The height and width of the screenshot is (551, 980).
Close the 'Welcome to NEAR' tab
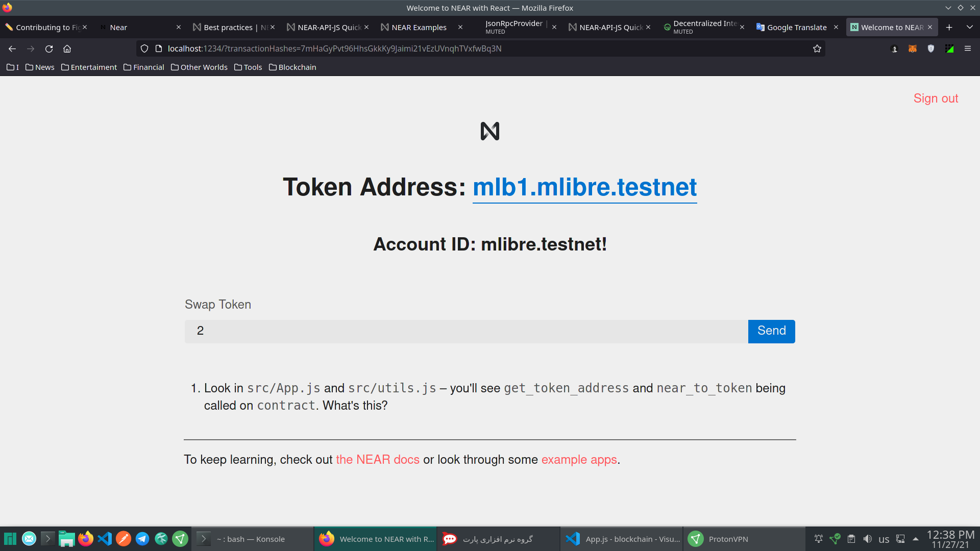(x=930, y=27)
